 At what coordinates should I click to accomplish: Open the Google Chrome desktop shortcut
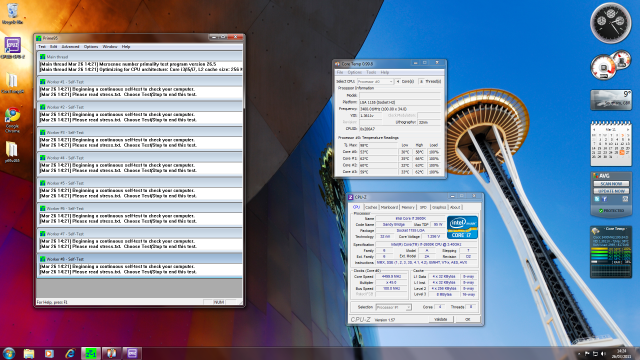[x=12, y=119]
